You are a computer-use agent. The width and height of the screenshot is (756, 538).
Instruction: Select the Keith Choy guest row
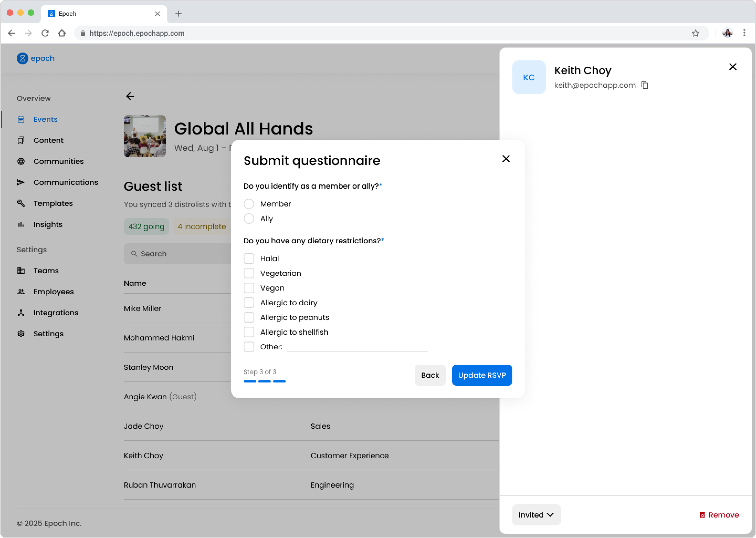click(x=311, y=456)
